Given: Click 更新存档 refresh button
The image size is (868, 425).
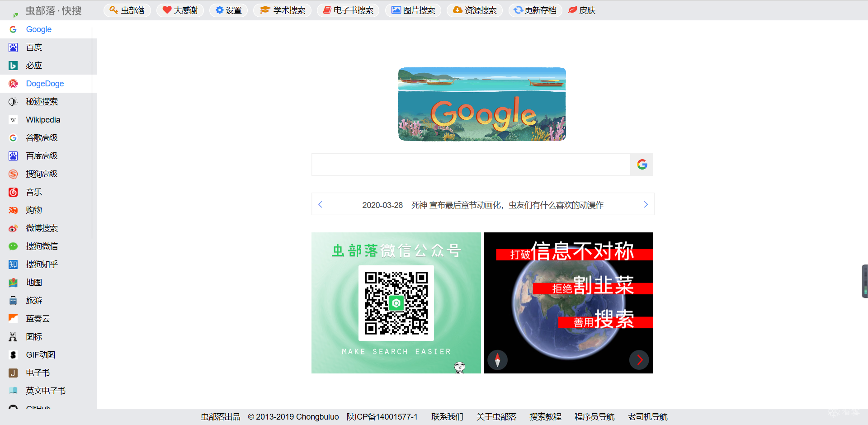Looking at the screenshot, I should [535, 10].
